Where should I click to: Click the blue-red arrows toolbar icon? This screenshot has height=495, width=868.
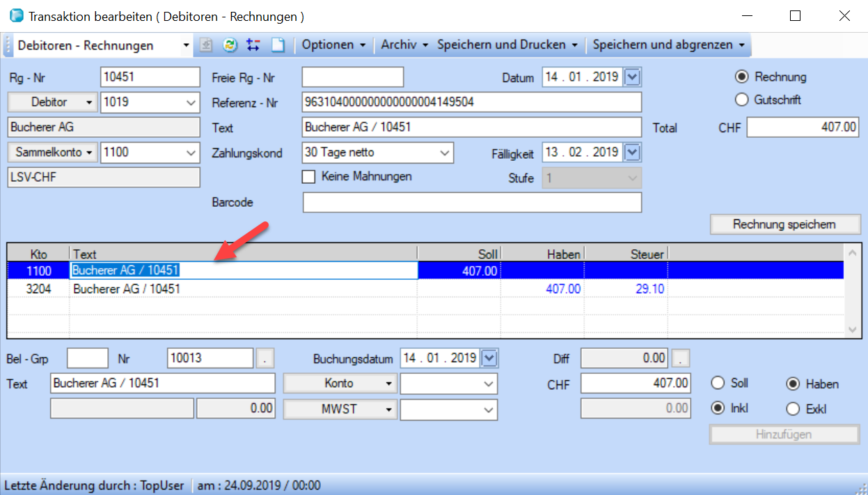pyautogui.click(x=253, y=45)
